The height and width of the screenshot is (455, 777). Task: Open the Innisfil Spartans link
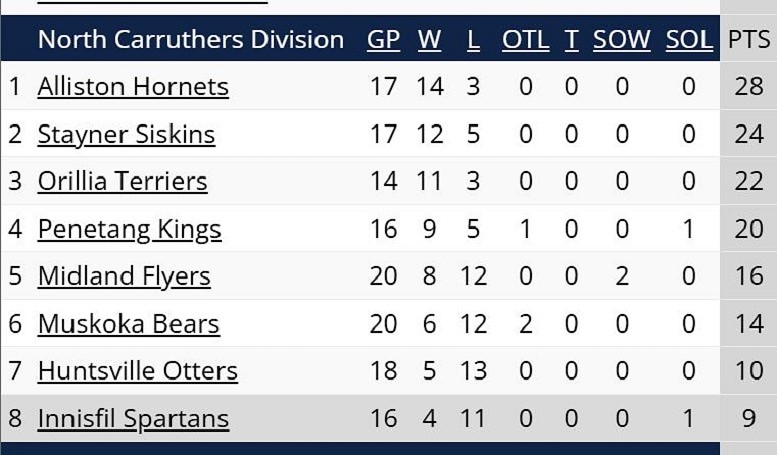click(133, 418)
